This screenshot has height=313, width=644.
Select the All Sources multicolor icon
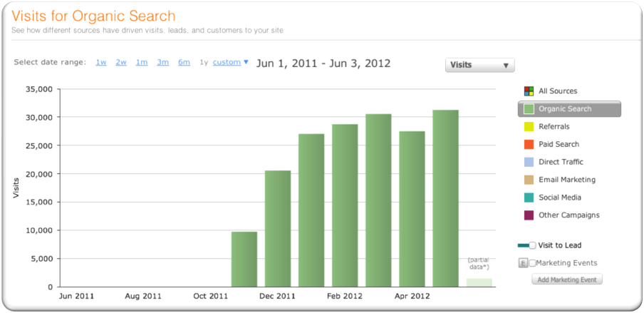pos(529,91)
